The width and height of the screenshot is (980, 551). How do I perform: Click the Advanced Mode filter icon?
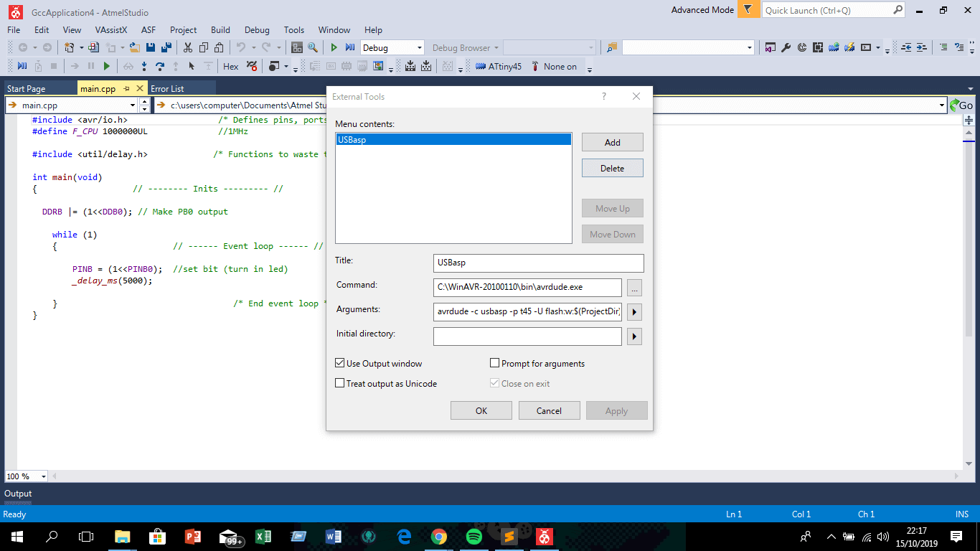click(x=748, y=9)
